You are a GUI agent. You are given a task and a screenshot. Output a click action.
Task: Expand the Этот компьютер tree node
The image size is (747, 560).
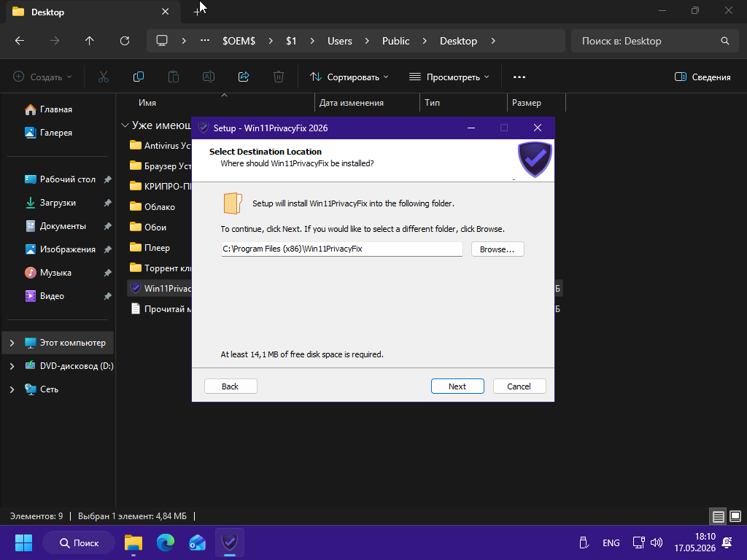(x=12, y=343)
